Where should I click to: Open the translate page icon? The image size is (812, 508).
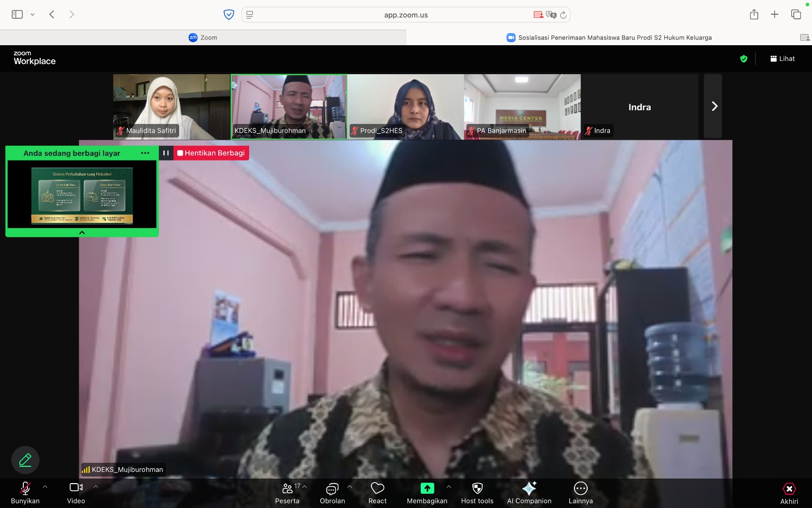551,15
